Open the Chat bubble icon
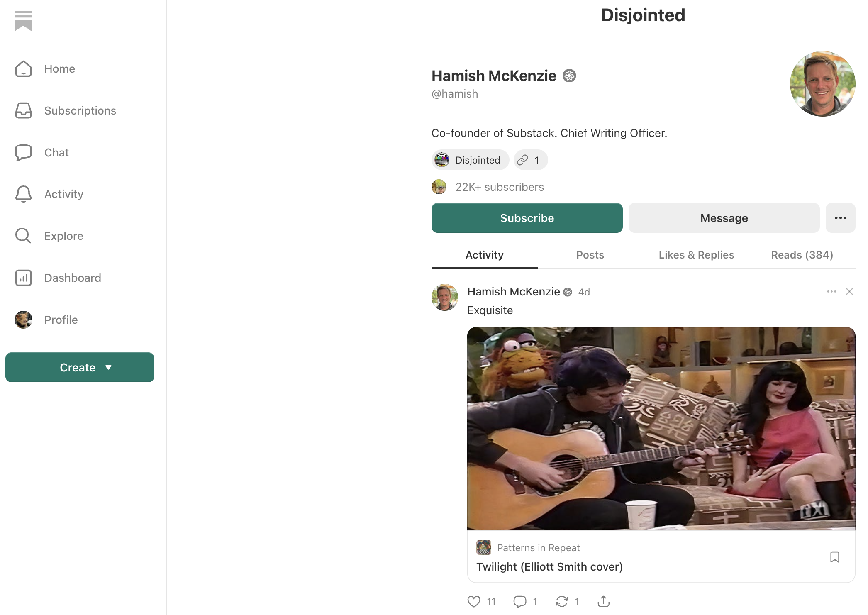Screen dimensions: 868x615 click(23, 152)
